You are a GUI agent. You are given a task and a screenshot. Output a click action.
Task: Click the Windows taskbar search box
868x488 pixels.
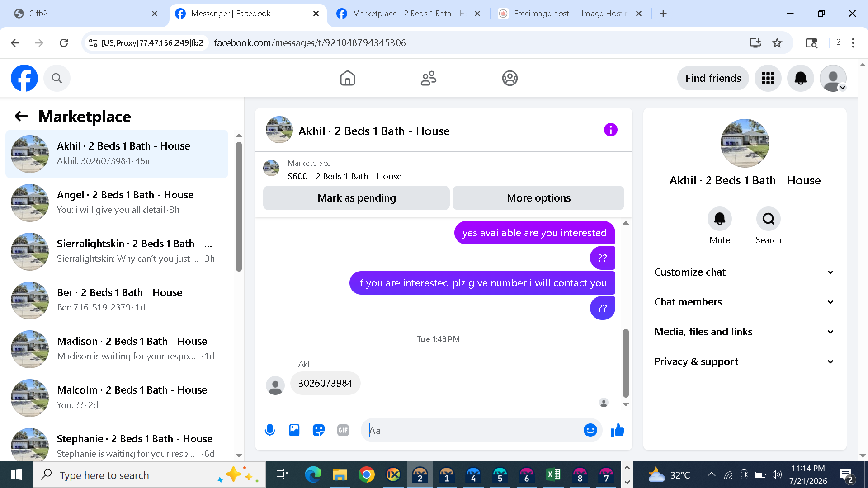(x=149, y=474)
